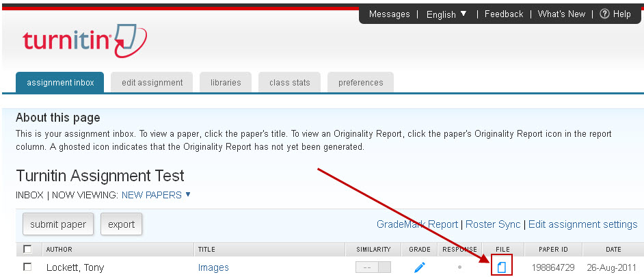Click the date 26-Aug-2011
The height and width of the screenshot is (277, 644).
click(x=612, y=267)
